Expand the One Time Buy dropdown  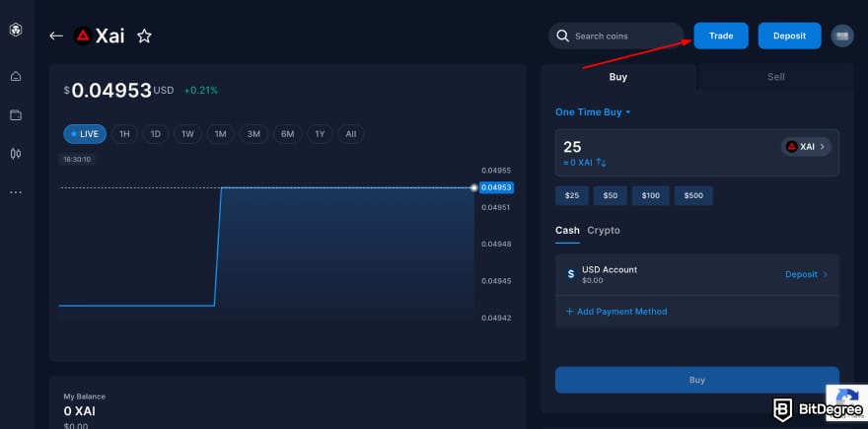(593, 111)
